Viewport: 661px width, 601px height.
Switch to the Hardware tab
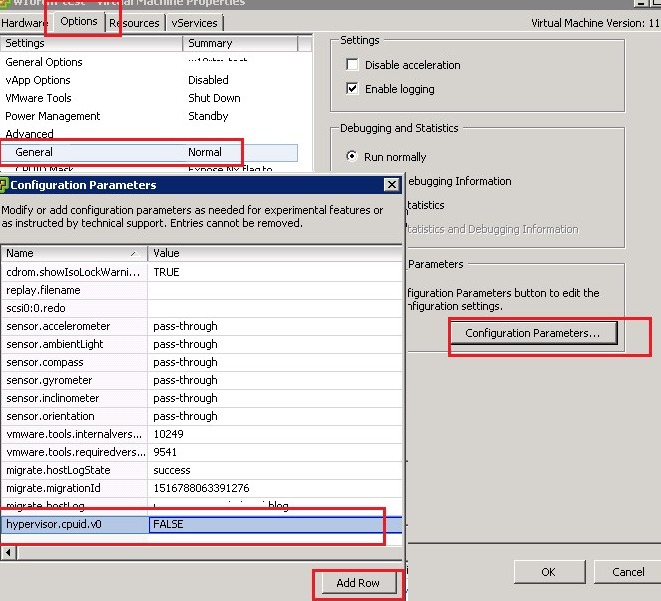click(x=24, y=23)
